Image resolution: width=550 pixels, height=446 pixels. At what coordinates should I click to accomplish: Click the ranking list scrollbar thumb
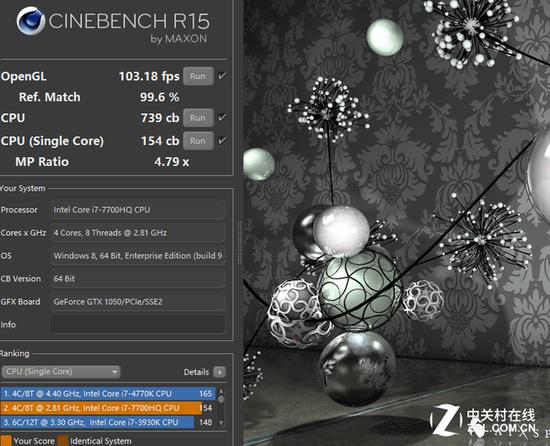tap(221, 399)
